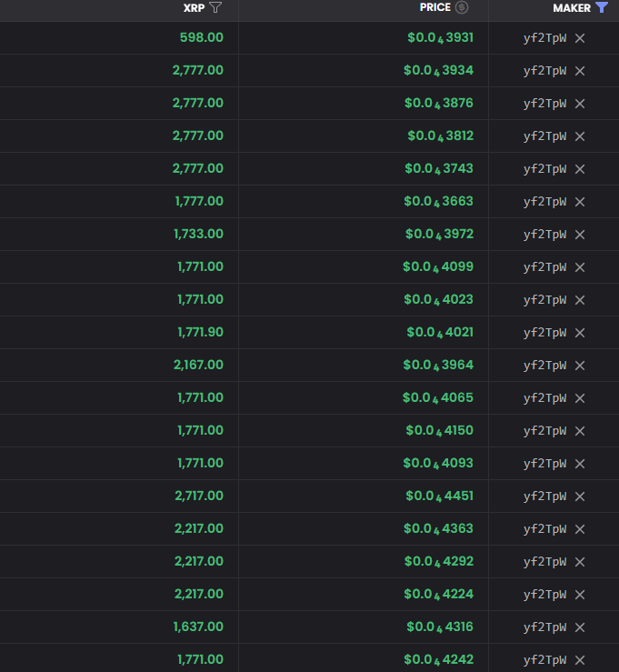Click the price $0.0₄3934
This screenshot has height=672, width=619.
point(439,70)
